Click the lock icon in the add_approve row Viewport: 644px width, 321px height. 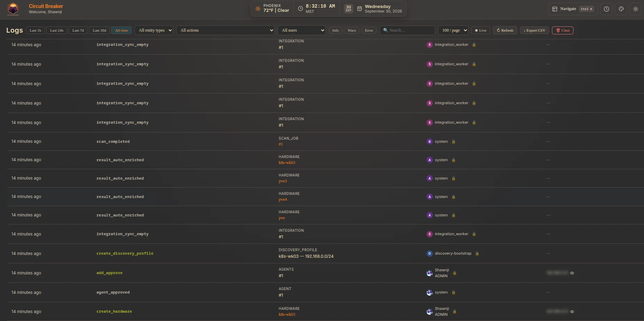point(455,273)
